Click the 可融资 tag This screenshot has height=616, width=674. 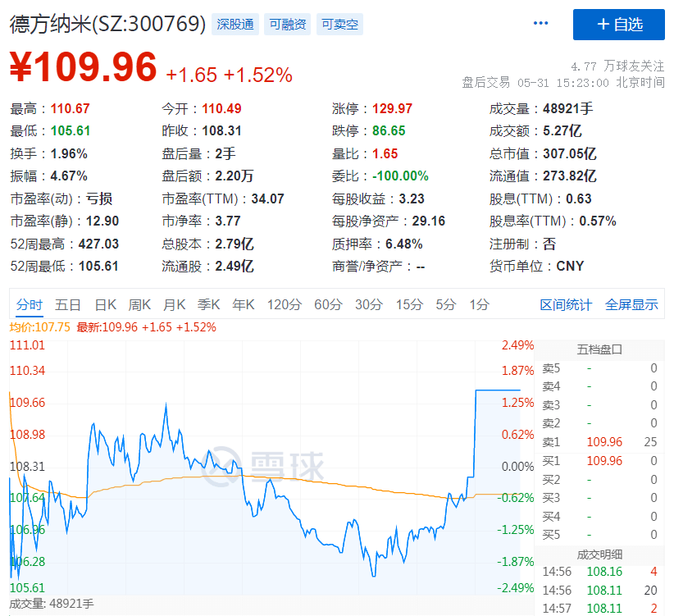[x=289, y=25]
